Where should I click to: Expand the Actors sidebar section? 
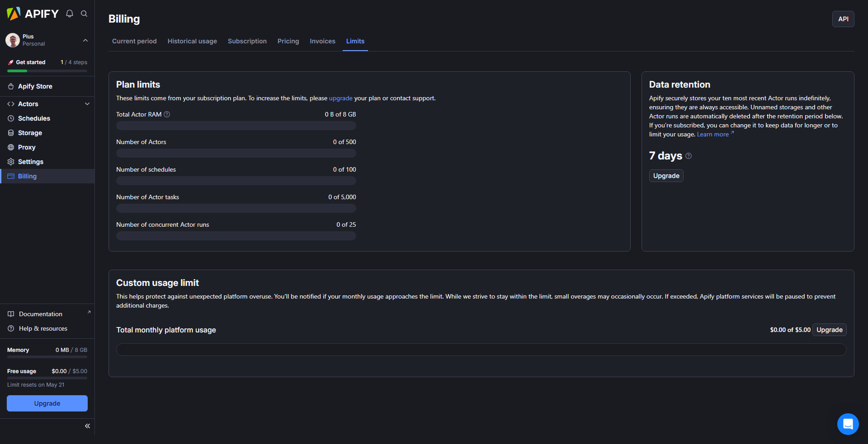[87, 104]
